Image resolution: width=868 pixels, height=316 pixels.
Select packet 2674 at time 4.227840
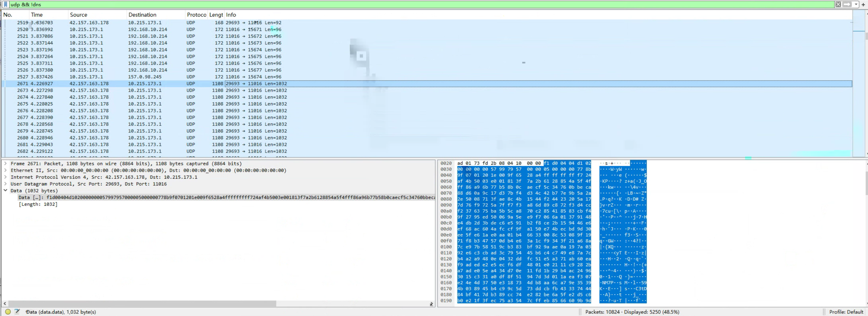coord(427,97)
